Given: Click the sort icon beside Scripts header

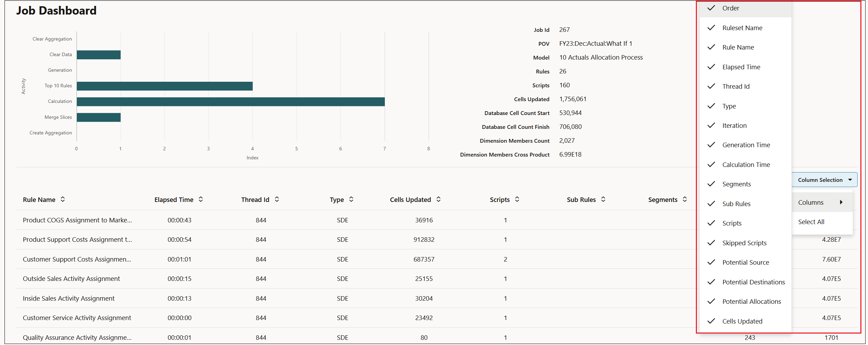Looking at the screenshot, I should pos(517,199).
